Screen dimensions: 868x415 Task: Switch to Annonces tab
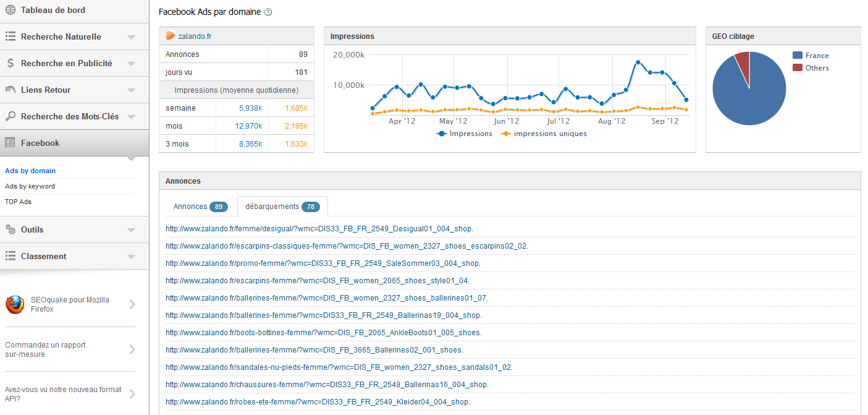(201, 207)
